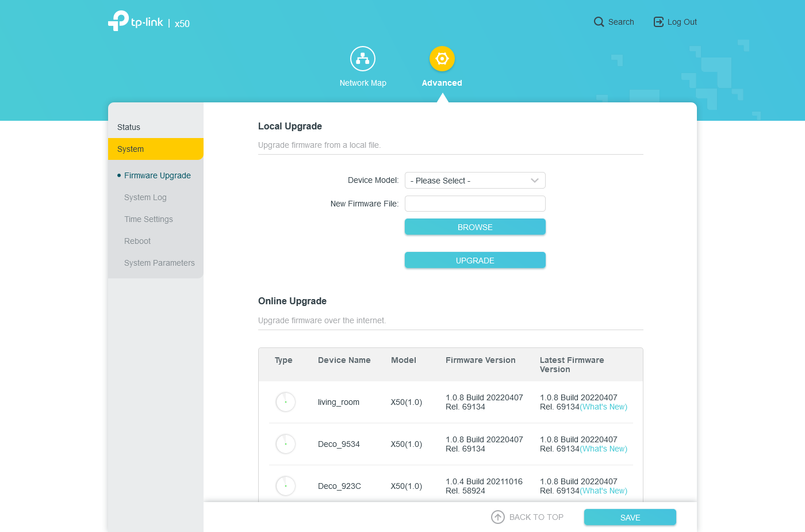
Task: Select the Deco_923C device name
Action: pyautogui.click(x=339, y=486)
